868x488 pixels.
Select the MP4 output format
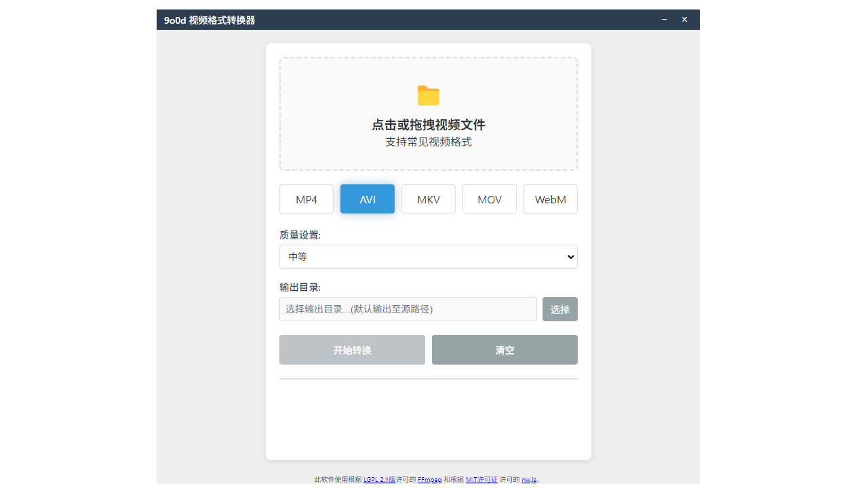tap(306, 199)
